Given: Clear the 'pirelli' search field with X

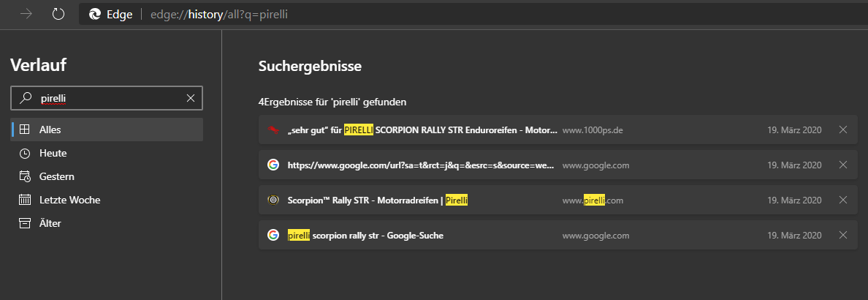Looking at the screenshot, I should (x=191, y=98).
